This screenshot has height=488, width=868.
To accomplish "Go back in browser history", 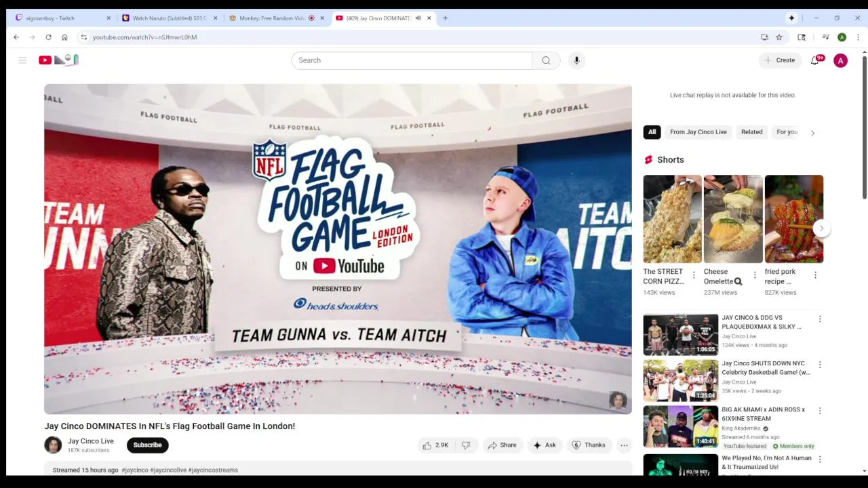I will pos(16,37).
